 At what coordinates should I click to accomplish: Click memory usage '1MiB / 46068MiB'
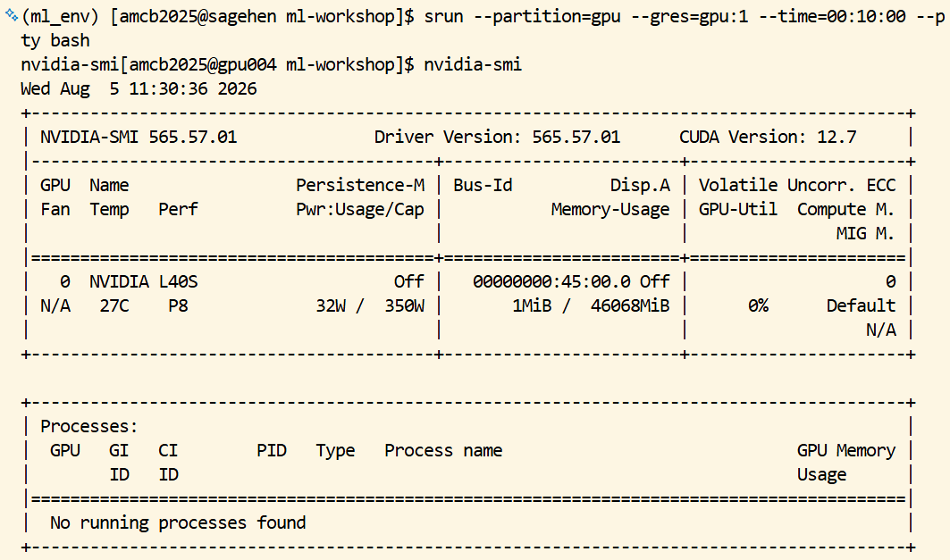pos(591,306)
